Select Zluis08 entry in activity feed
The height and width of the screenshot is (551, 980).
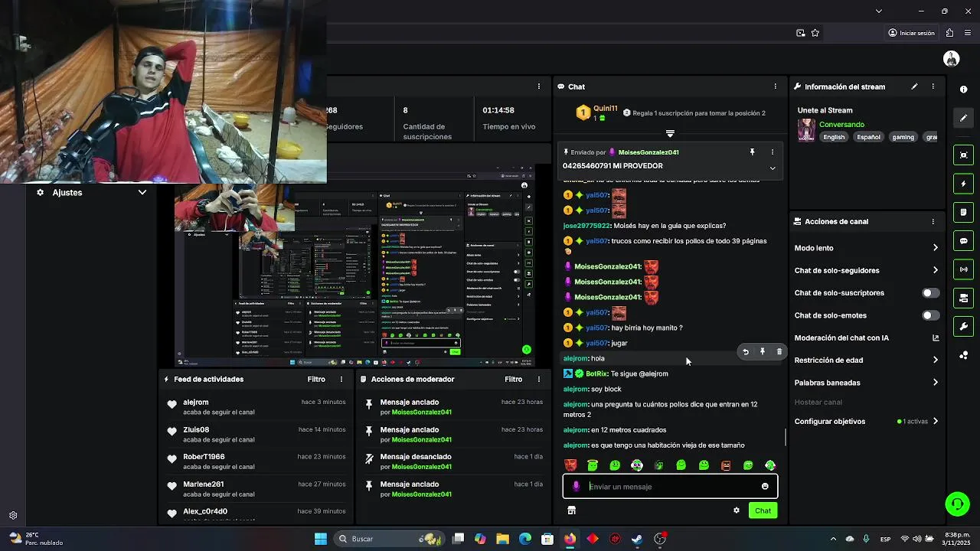coord(256,435)
